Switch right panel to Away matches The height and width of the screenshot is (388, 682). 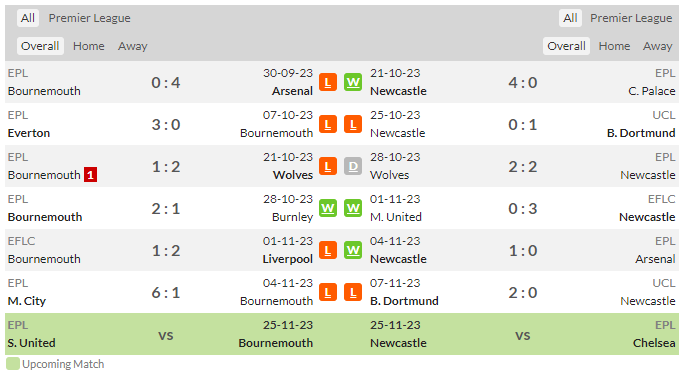click(658, 46)
